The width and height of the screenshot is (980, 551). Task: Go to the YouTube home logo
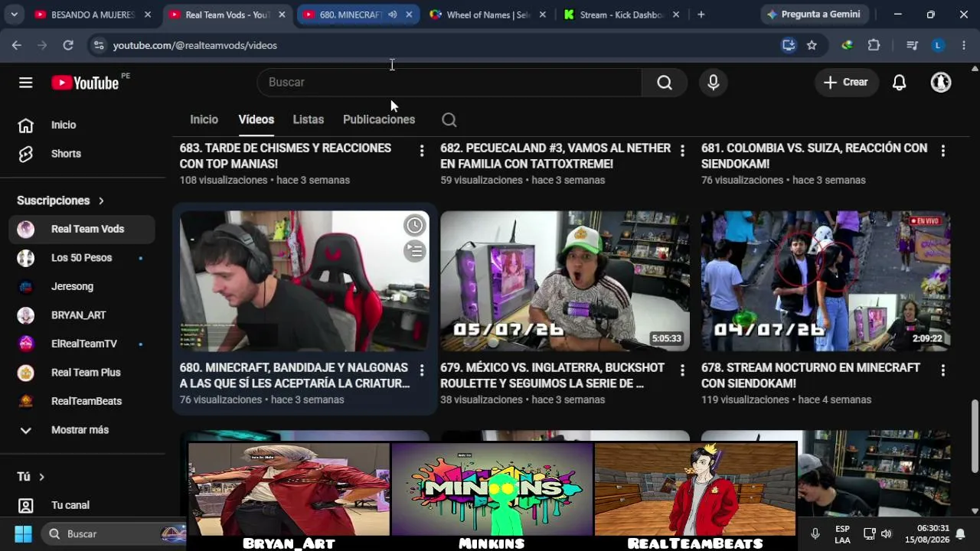[x=85, y=83]
